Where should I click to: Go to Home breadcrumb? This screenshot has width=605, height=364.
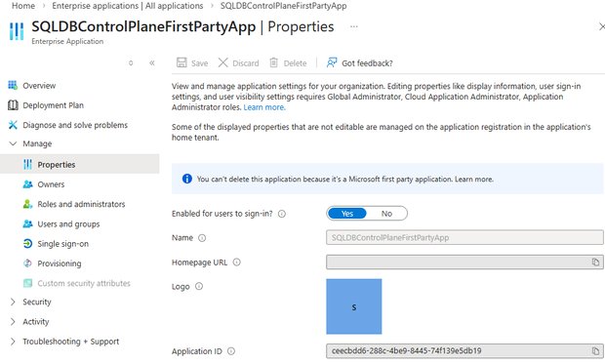pos(23,6)
